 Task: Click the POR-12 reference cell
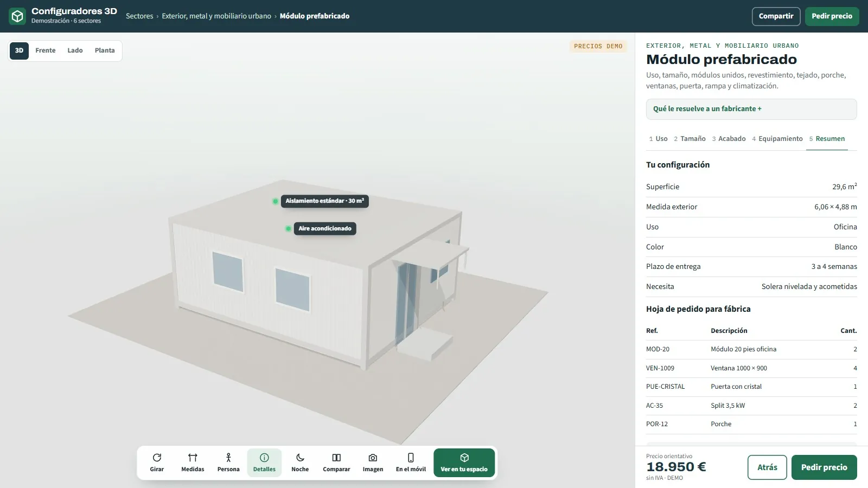click(x=657, y=425)
